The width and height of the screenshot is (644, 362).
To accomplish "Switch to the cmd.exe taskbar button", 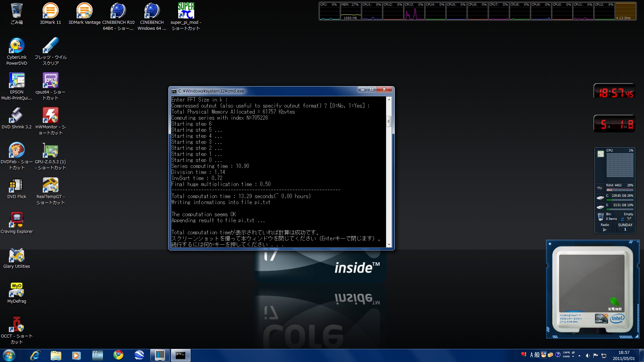I will click(x=181, y=355).
